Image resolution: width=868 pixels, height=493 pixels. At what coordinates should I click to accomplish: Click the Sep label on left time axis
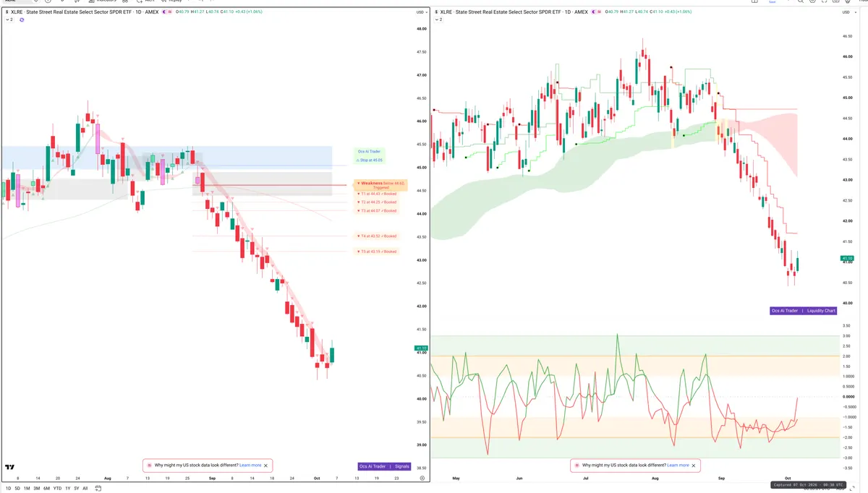[x=212, y=478]
